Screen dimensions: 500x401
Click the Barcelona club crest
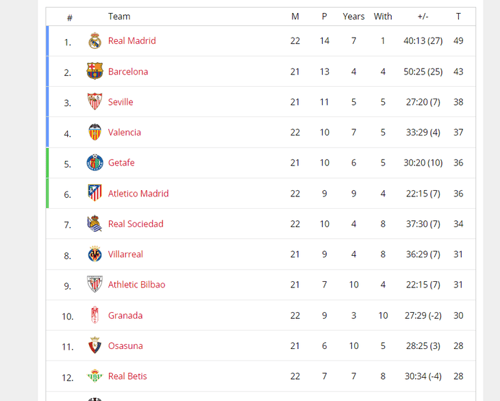95,71
